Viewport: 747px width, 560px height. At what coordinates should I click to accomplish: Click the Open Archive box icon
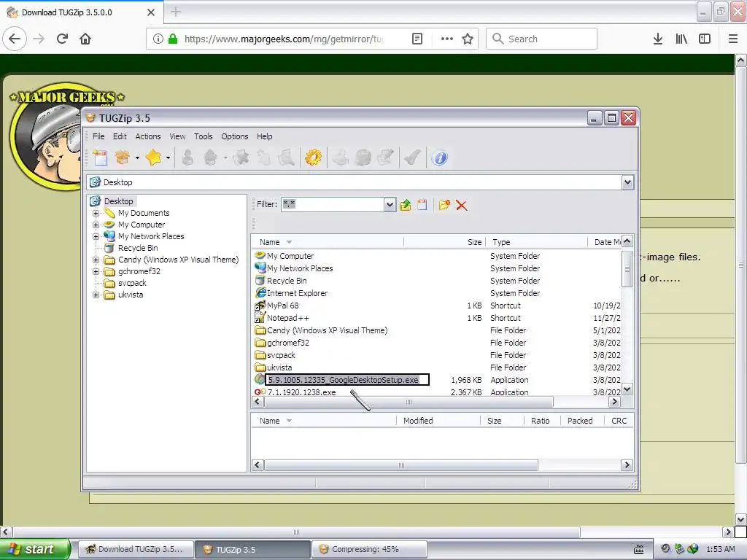123,157
